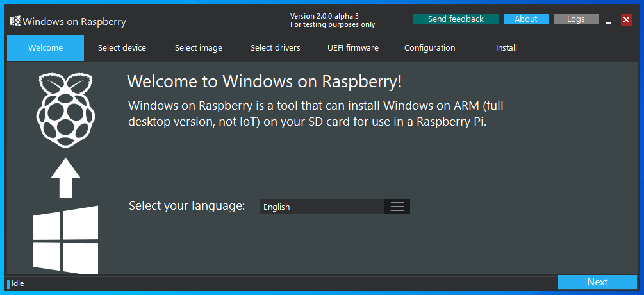644x295 pixels.
Task: Click the white Raspberry Pi logo
Action: [x=66, y=109]
